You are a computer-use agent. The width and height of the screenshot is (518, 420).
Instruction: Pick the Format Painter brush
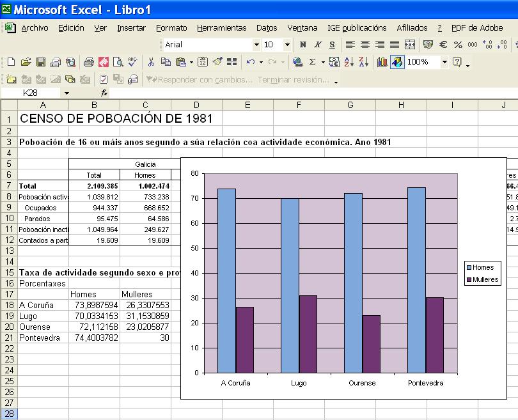(x=217, y=62)
